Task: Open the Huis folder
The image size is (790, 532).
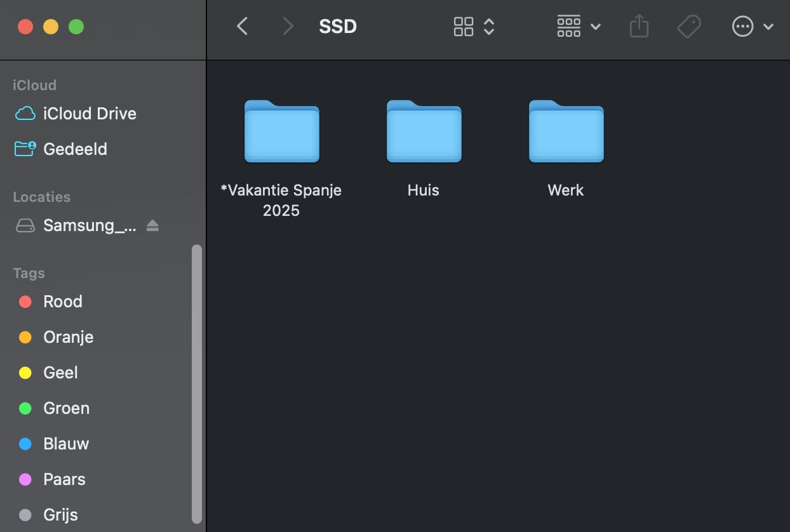Action: 424,131
